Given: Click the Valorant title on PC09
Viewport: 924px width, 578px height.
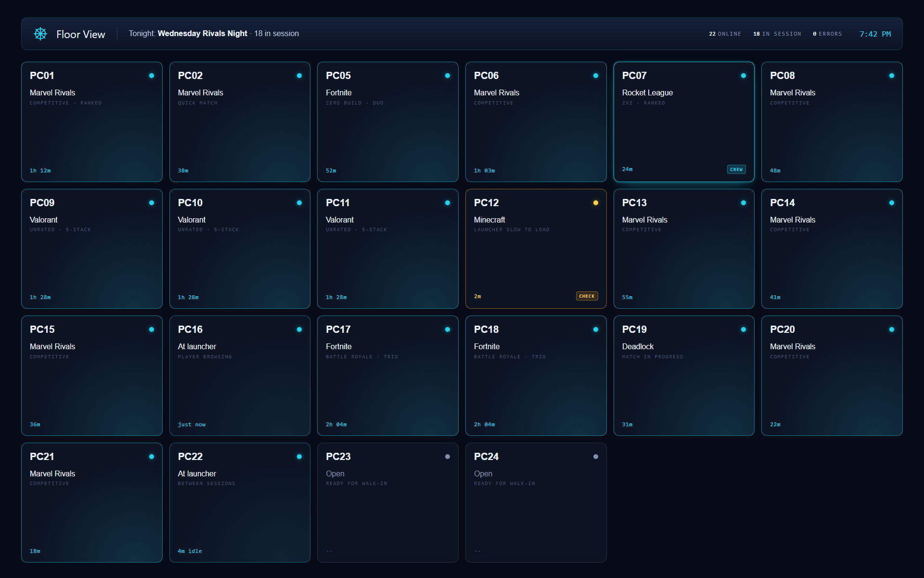Looking at the screenshot, I should [43, 220].
